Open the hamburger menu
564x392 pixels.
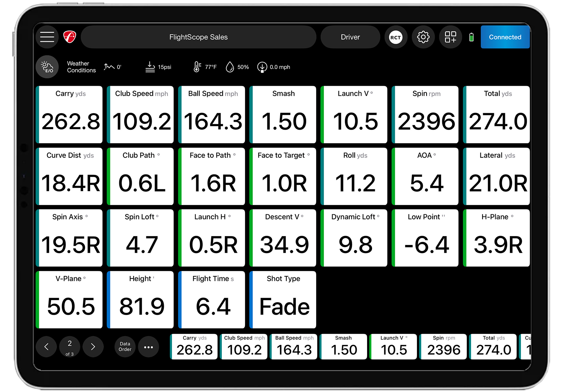click(47, 37)
